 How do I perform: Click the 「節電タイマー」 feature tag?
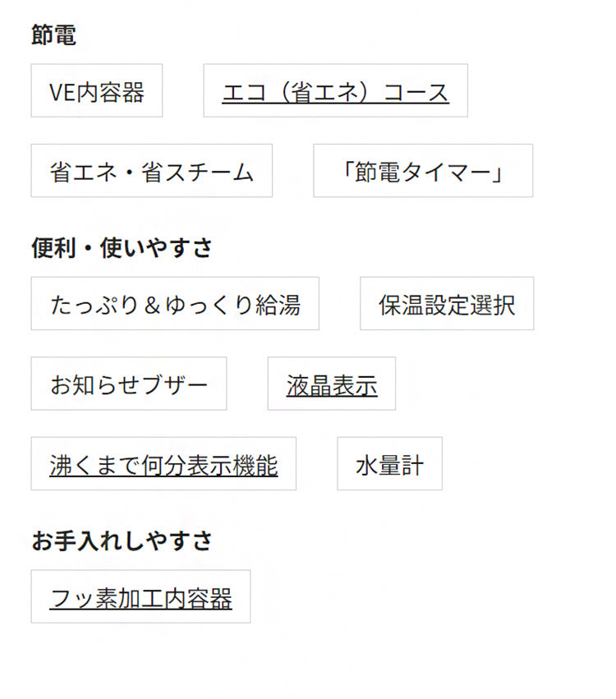[423, 171]
